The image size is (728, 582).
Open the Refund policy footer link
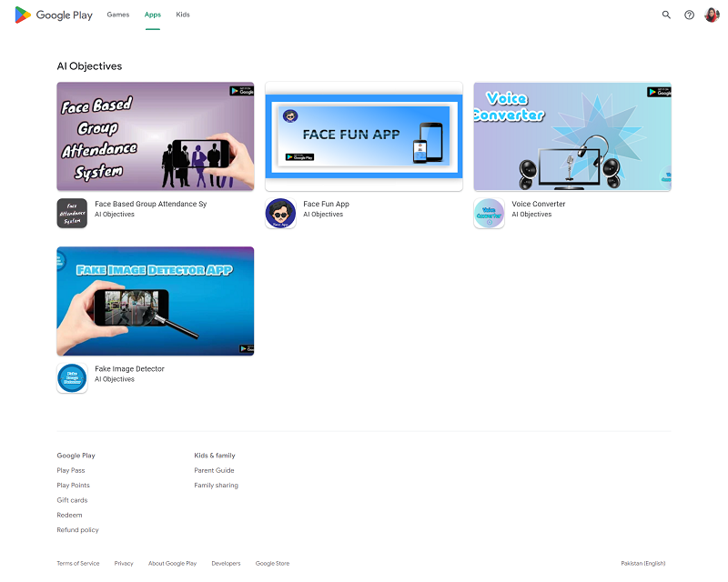tap(78, 529)
